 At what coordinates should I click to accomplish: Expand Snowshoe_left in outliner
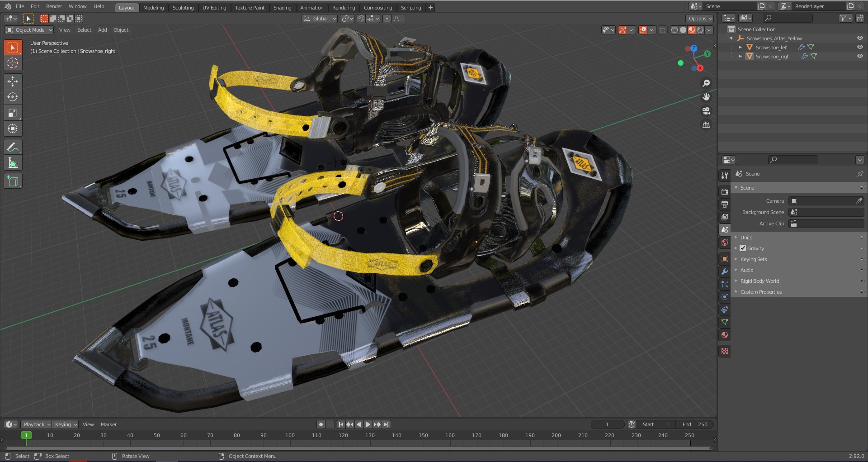[741, 47]
